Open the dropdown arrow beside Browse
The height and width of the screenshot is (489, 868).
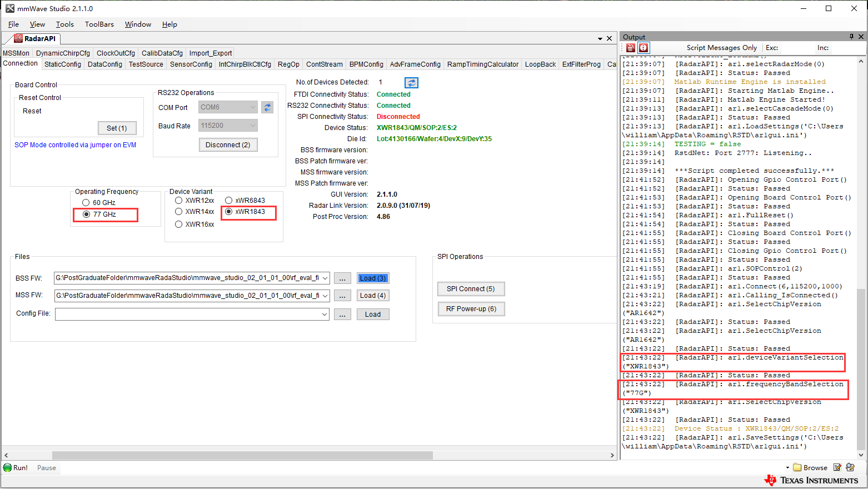tap(787, 468)
